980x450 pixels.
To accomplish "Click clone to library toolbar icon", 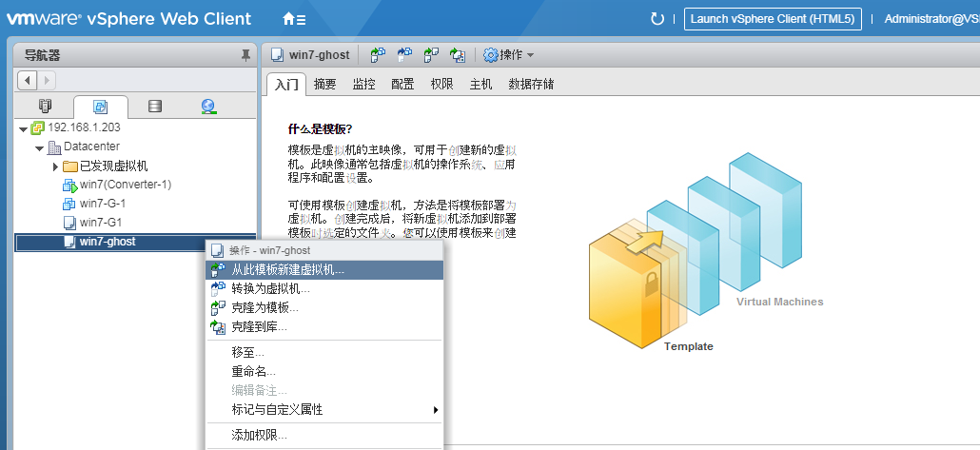I will click(458, 55).
